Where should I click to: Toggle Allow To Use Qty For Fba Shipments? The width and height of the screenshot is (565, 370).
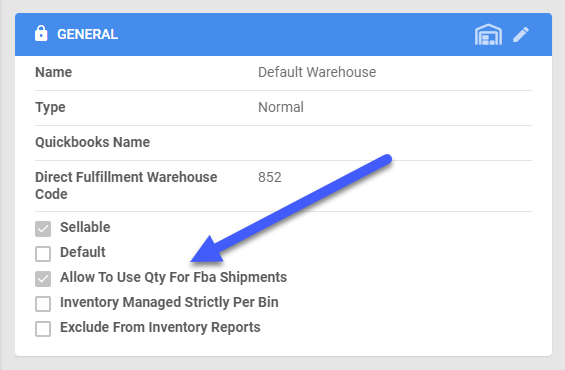(x=43, y=279)
